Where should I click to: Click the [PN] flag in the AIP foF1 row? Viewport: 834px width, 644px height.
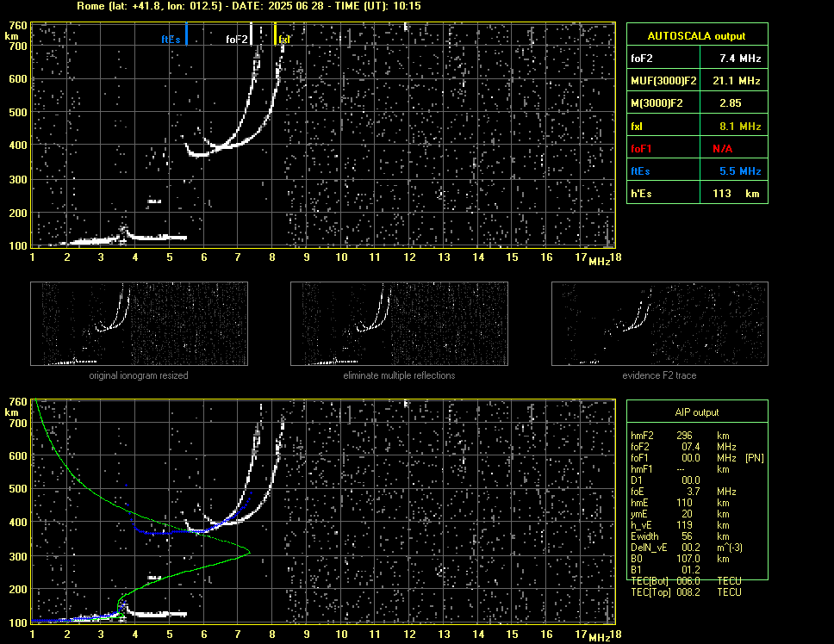point(754,458)
